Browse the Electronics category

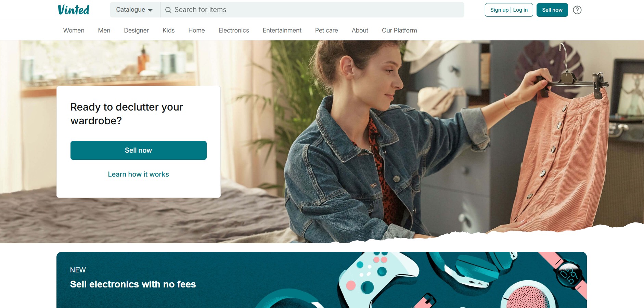click(x=234, y=30)
